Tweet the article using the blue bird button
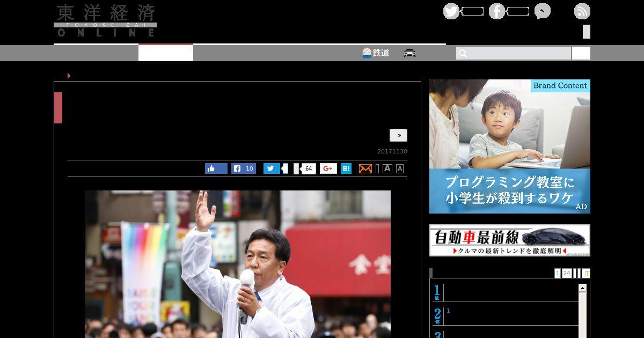The height and width of the screenshot is (338, 644). pos(272,168)
